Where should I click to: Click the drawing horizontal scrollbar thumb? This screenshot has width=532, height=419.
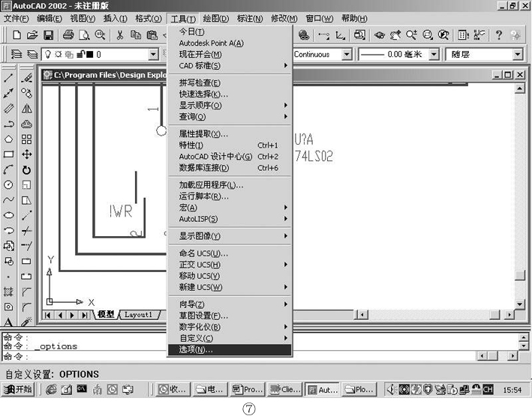(x=495, y=315)
